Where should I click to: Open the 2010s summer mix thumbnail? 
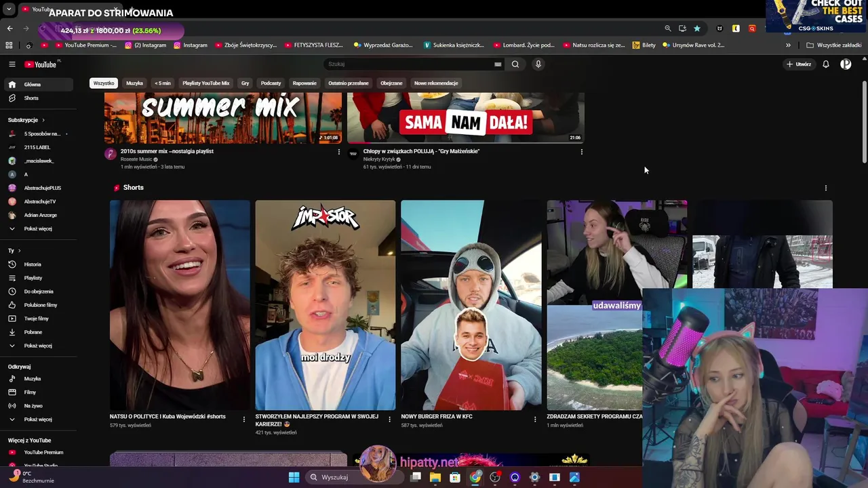[x=223, y=118]
